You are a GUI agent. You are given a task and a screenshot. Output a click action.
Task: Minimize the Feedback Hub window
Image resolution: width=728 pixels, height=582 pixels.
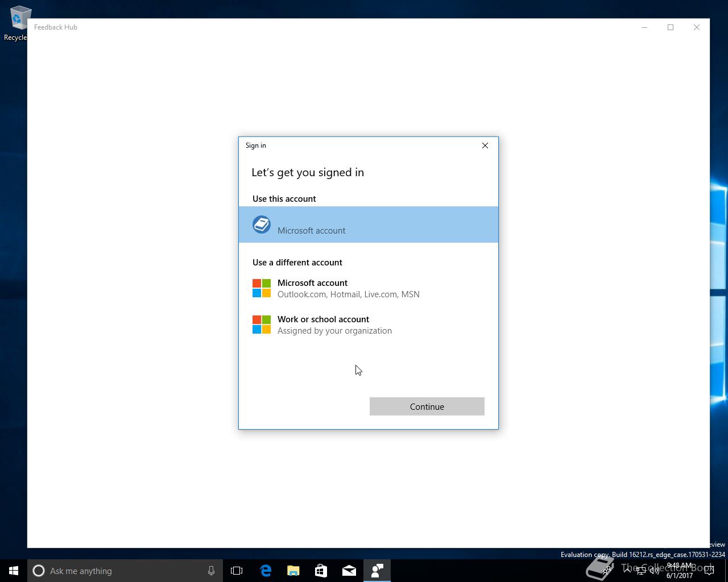tap(644, 27)
